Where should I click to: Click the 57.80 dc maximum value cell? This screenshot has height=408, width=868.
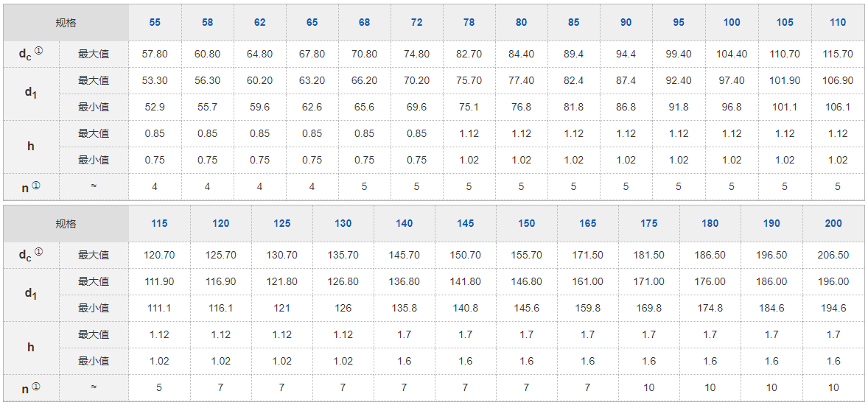pyautogui.click(x=155, y=54)
